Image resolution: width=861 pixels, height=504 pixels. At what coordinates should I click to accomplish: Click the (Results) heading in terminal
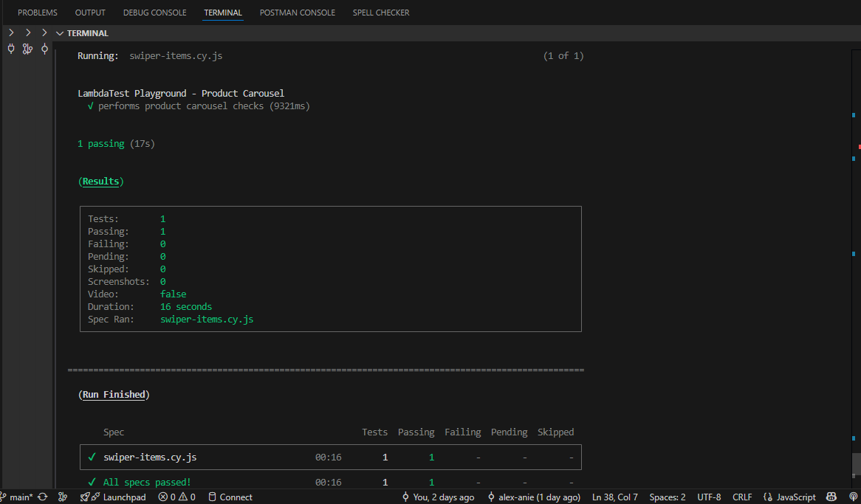coord(101,182)
